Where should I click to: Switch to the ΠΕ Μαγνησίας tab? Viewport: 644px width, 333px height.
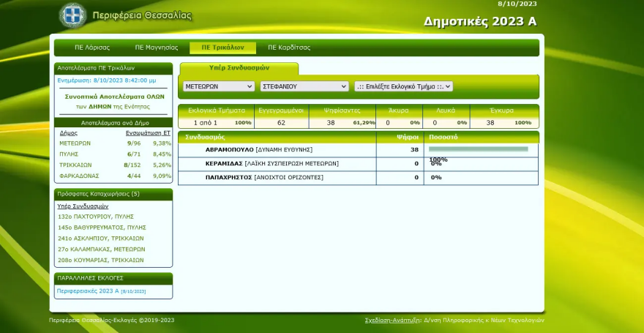pyautogui.click(x=156, y=48)
